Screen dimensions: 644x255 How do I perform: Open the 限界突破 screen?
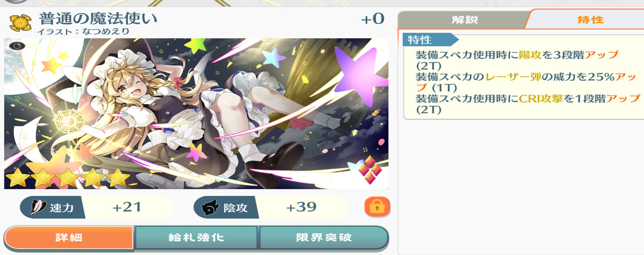[x=323, y=238]
